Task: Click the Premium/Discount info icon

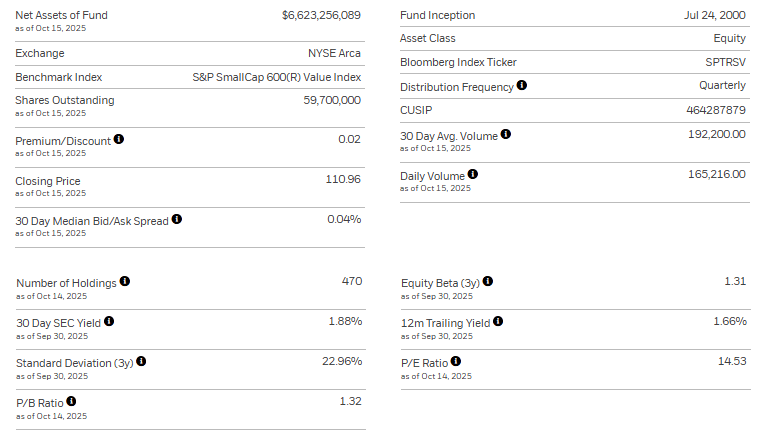Action: point(119,139)
